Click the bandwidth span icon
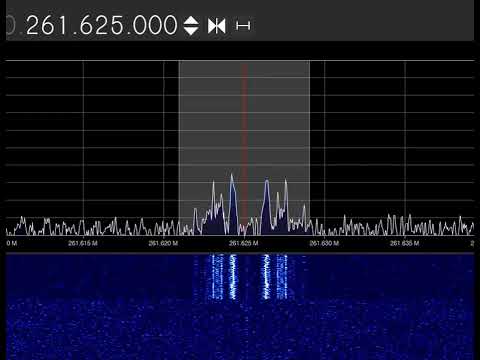Viewport: 480px width, 360px height. [x=243, y=26]
